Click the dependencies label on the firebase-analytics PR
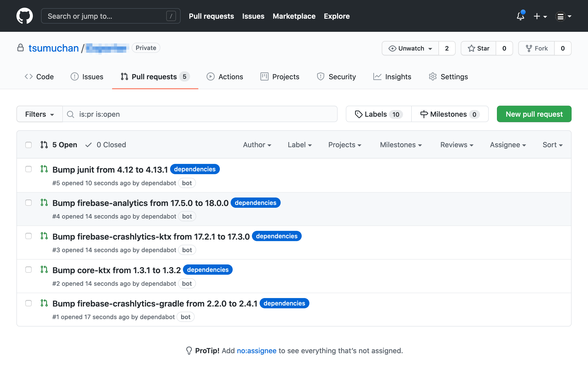 tap(256, 203)
